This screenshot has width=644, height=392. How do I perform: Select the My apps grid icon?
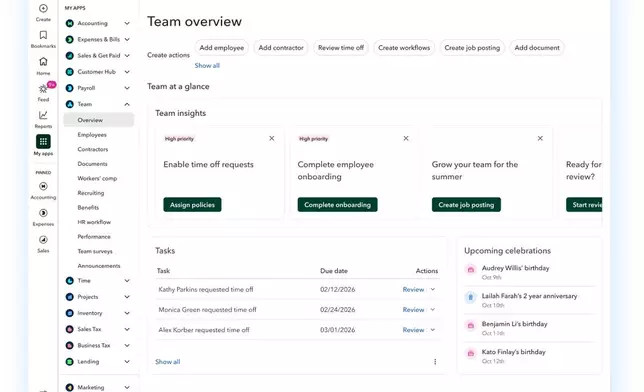tap(43, 142)
